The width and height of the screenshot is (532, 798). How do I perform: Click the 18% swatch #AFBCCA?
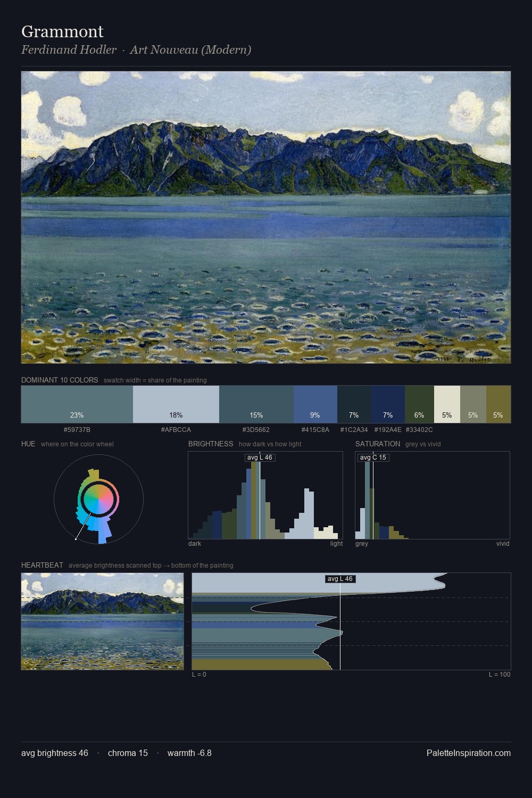tap(176, 404)
